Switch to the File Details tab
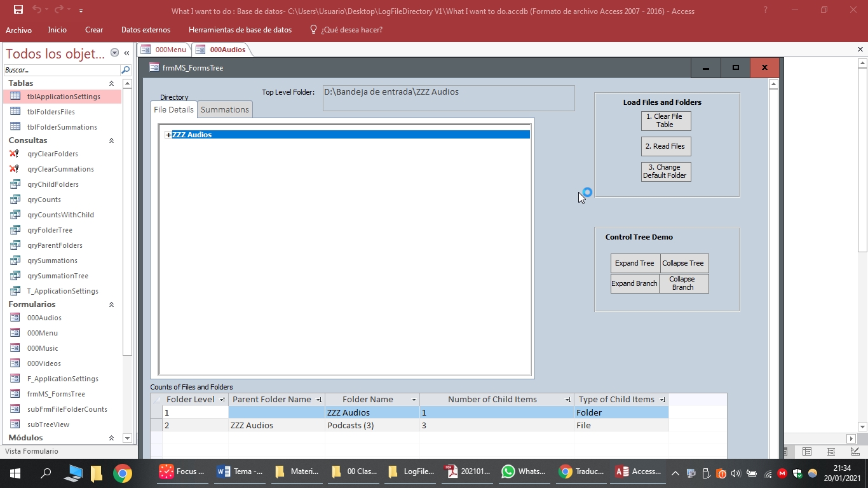The height and width of the screenshot is (488, 868). click(173, 109)
